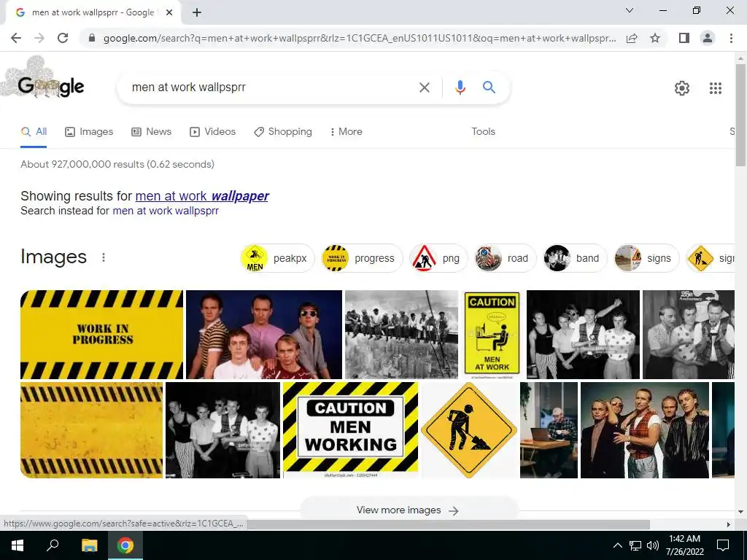Click the horizontal scrollbar right arrow
The image size is (747, 560).
728,524
